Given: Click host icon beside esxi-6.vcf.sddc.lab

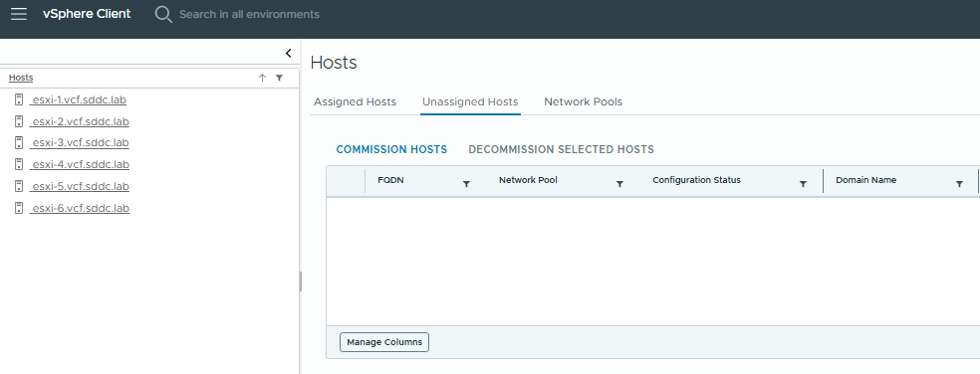Looking at the screenshot, I should tap(19, 208).
